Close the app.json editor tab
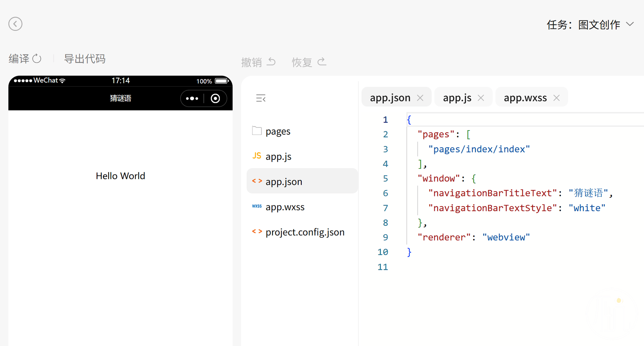The width and height of the screenshot is (644, 346). pyautogui.click(x=420, y=98)
